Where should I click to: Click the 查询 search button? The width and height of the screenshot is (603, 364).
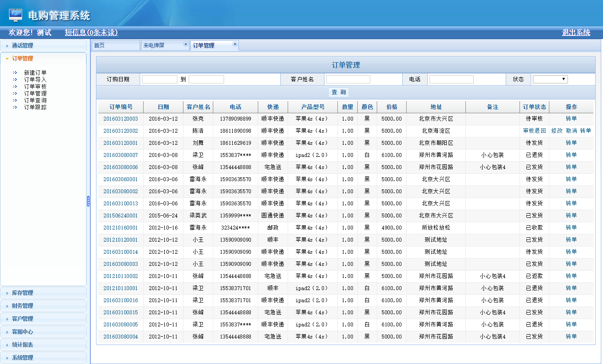pos(339,92)
